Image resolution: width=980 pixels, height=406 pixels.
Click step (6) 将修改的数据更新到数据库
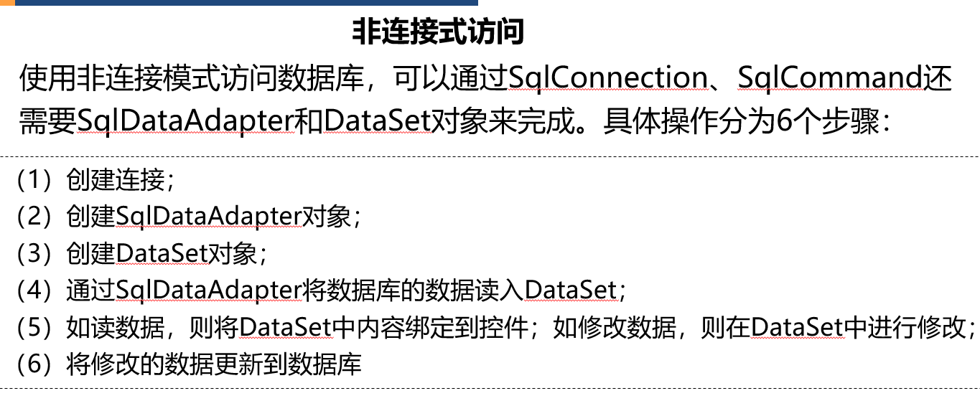tap(188, 364)
